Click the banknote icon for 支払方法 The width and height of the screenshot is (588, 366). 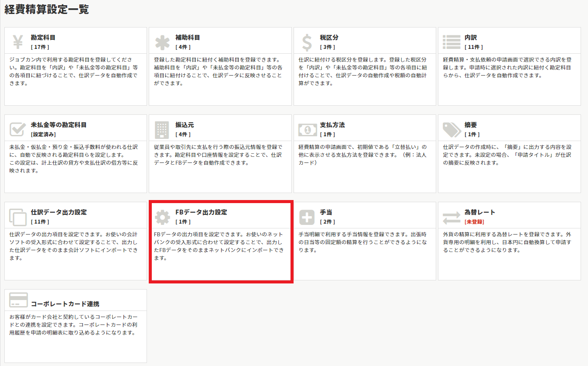tap(307, 130)
